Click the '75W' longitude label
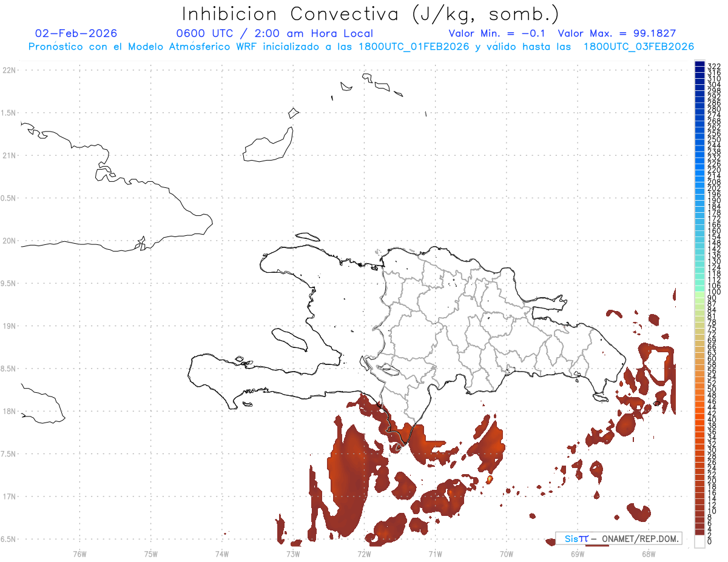The image size is (728, 562). [150, 553]
